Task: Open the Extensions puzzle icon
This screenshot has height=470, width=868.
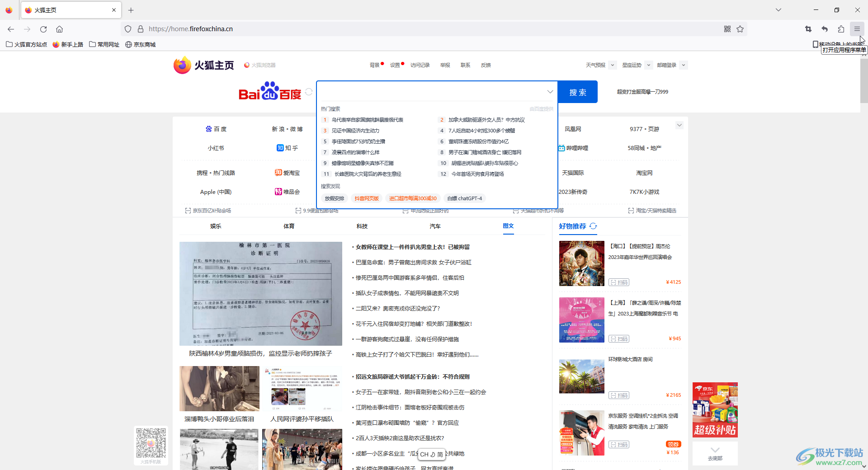Action: click(841, 29)
